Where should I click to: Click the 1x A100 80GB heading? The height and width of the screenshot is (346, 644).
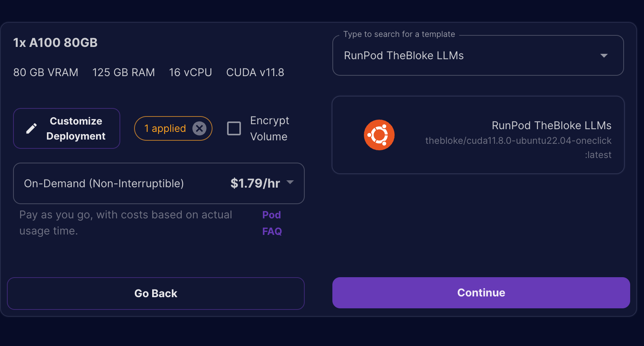click(x=55, y=43)
